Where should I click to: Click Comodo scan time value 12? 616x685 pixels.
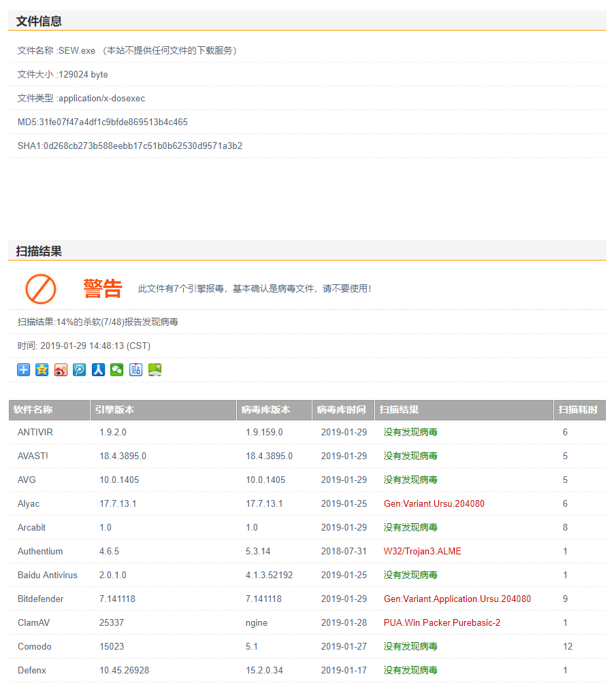click(x=568, y=646)
